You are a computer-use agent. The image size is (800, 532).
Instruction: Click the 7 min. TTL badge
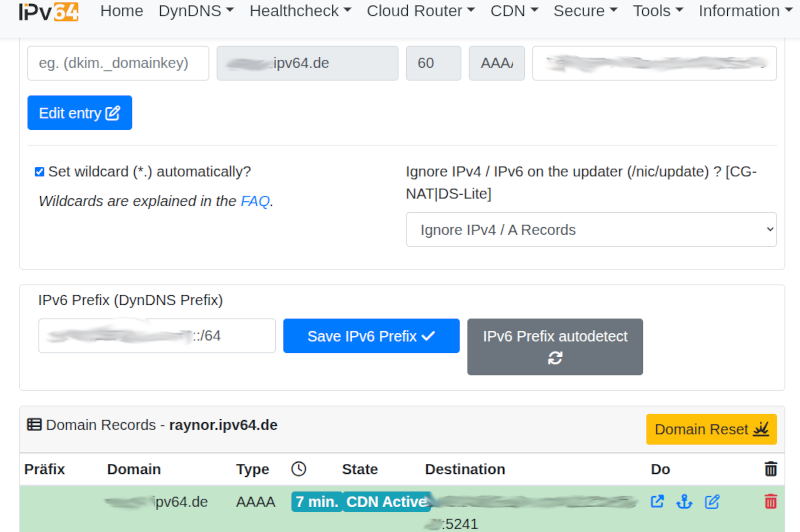click(x=316, y=502)
